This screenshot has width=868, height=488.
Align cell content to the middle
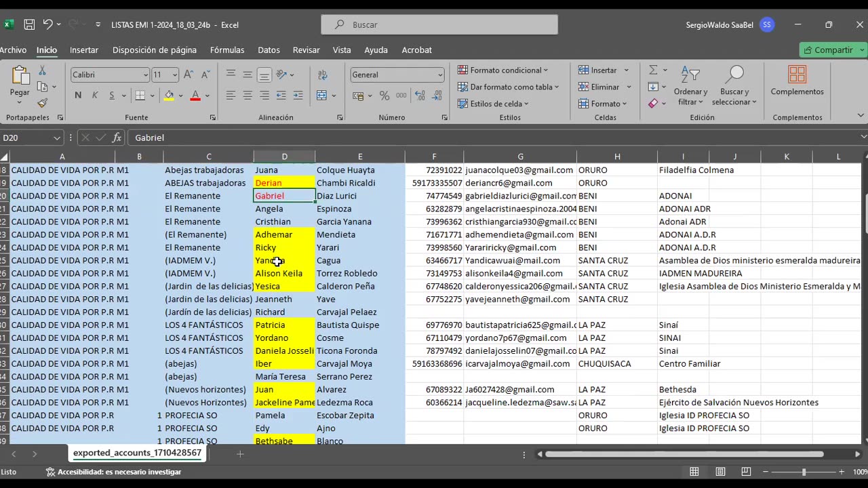click(x=248, y=75)
